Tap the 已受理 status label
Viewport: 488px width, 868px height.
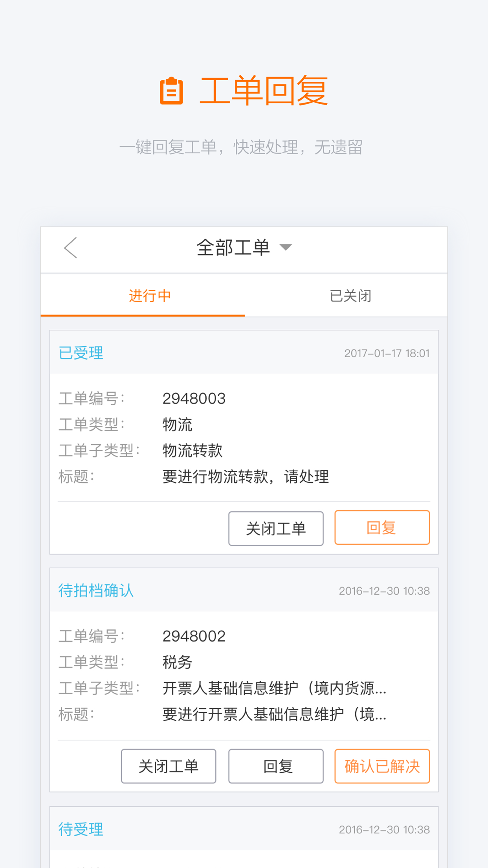(81, 353)
